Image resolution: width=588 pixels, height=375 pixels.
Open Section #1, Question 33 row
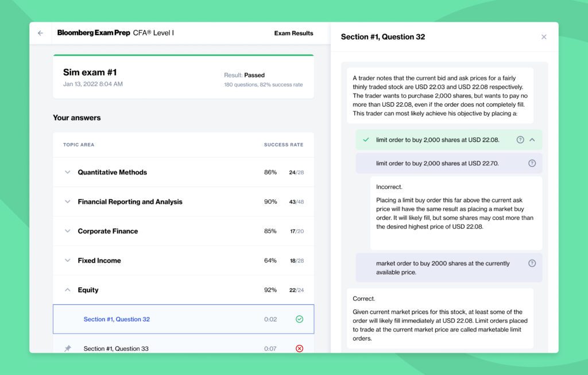[116, 349]
